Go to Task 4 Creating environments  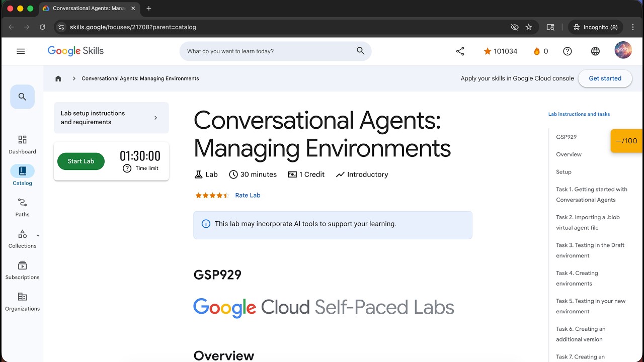click(577, 279)
